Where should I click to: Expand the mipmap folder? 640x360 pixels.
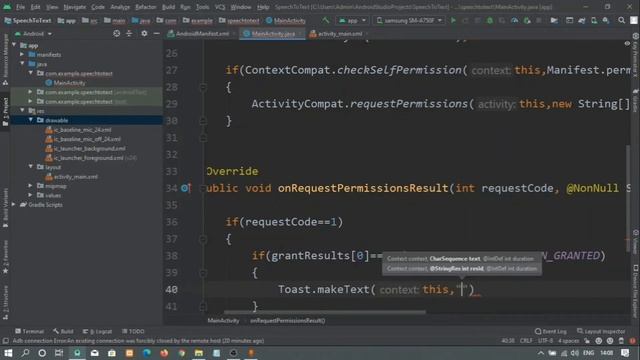31,186
